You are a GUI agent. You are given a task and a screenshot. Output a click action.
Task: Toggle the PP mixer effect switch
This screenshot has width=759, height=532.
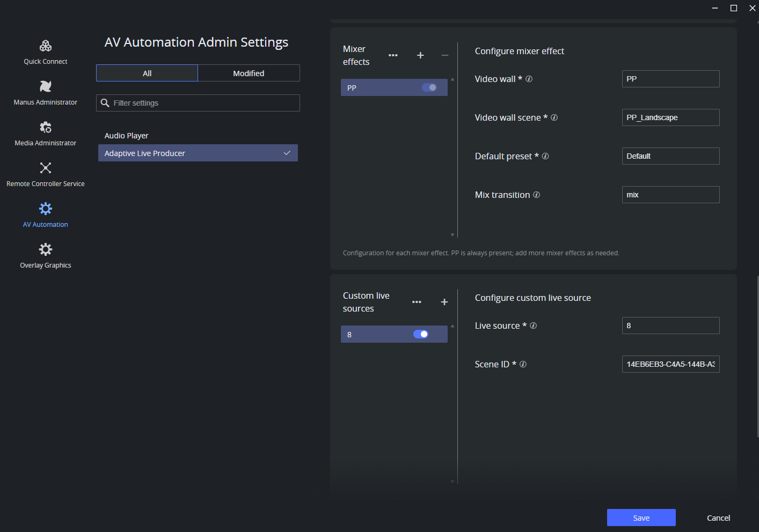429,87
